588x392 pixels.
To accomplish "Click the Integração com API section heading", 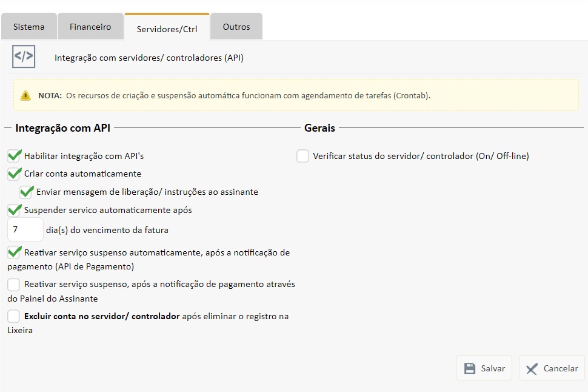I will point(63,128).
